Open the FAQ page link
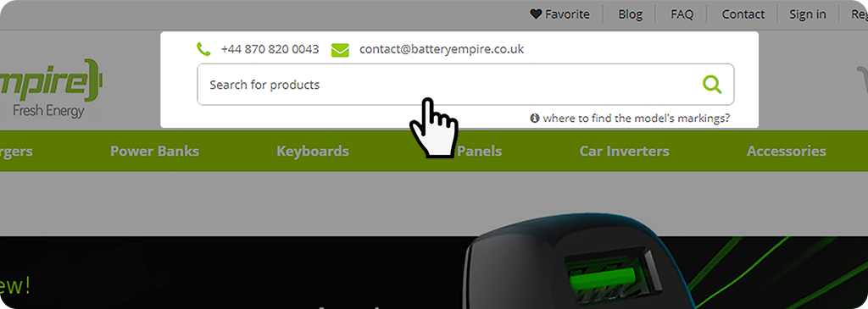This screenshot has height=309, width=868. tap(682, 14)
